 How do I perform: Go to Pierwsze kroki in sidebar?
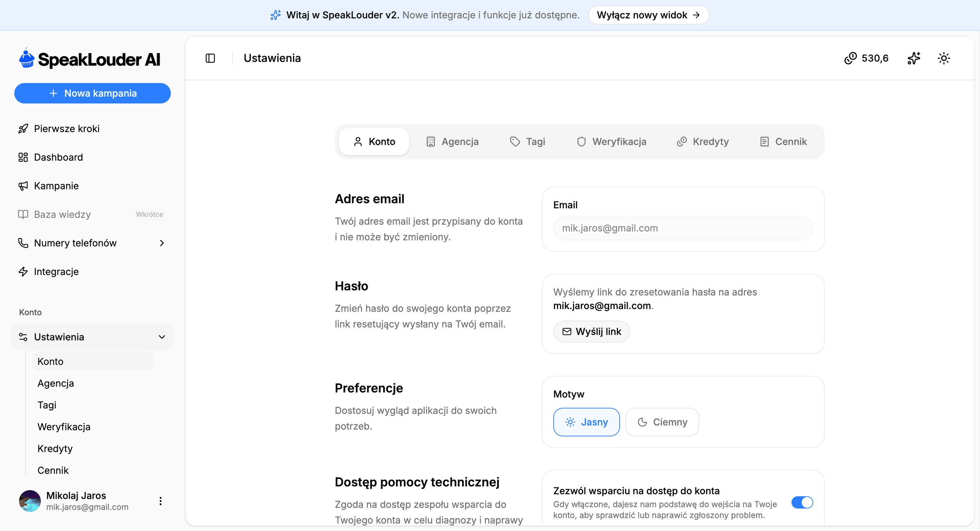click(93, 129)
